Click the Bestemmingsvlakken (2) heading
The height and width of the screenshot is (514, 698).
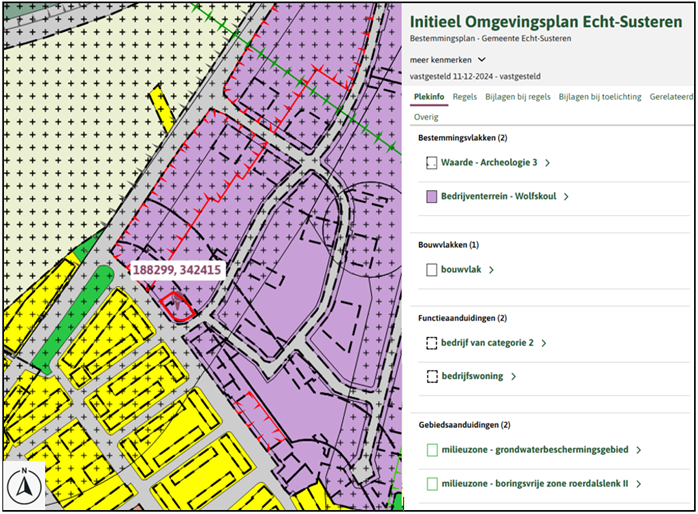coord(463,138)
